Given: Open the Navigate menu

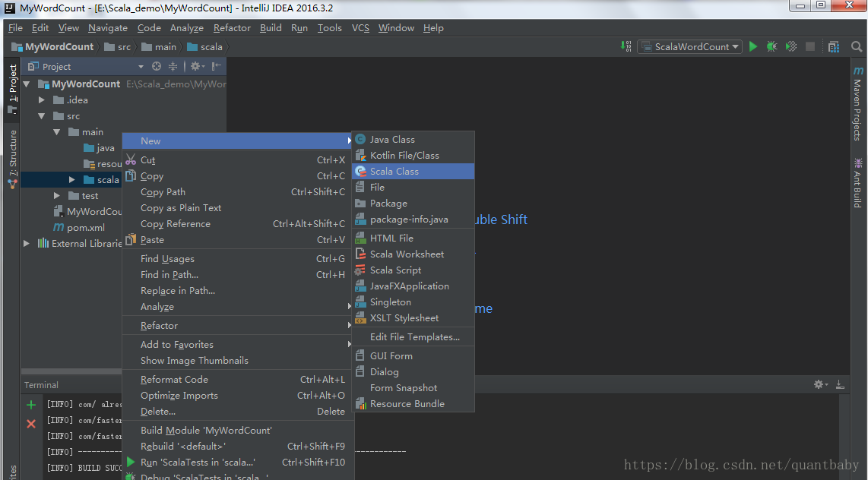Looking at the screenshot, I should [107, 27].
